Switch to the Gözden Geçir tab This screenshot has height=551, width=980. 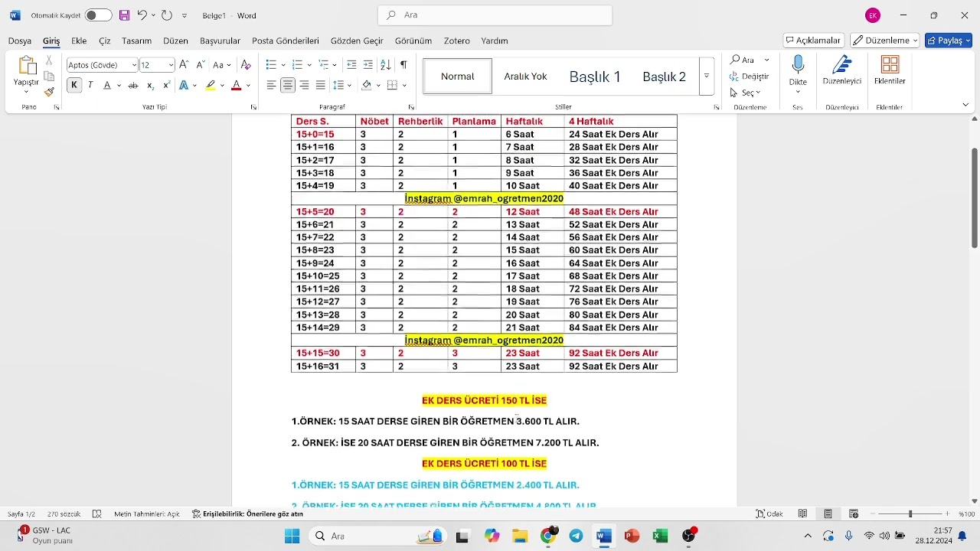[x=357, y=41]
